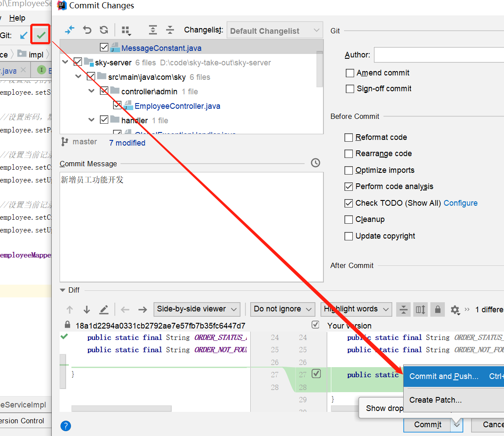Enable the Amend commit checkbox

[x=350, y=73]
